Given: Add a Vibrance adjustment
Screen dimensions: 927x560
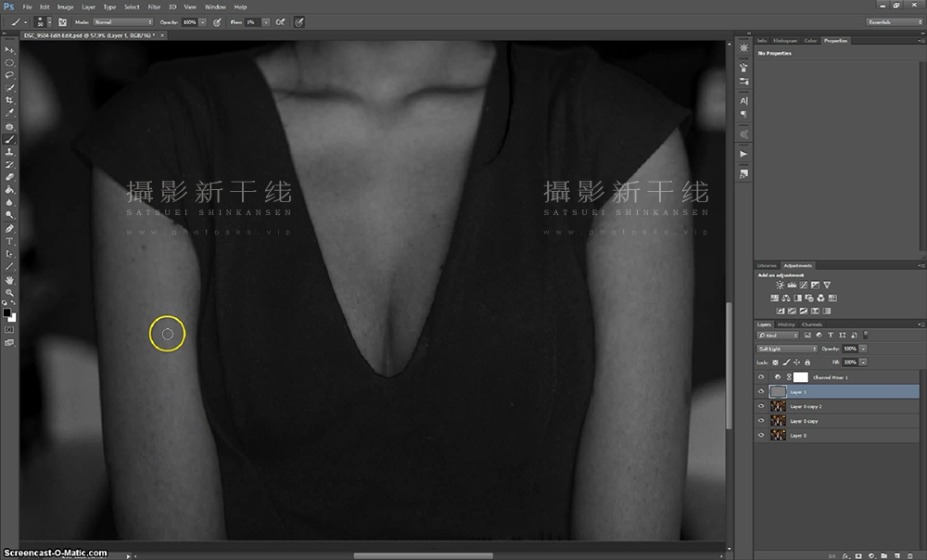Looking at the screenshot, I should click(827, 285).
